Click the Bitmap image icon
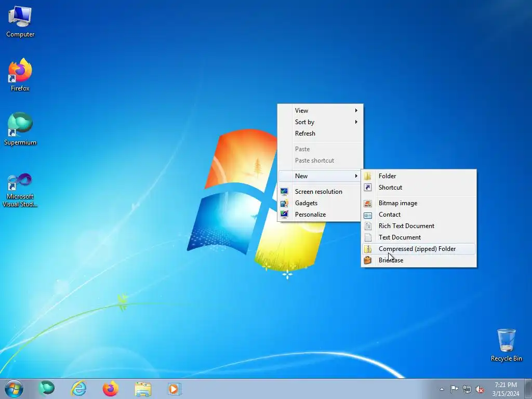The width and height of the screenshot is (532, 399). click(x=368, y=204)
